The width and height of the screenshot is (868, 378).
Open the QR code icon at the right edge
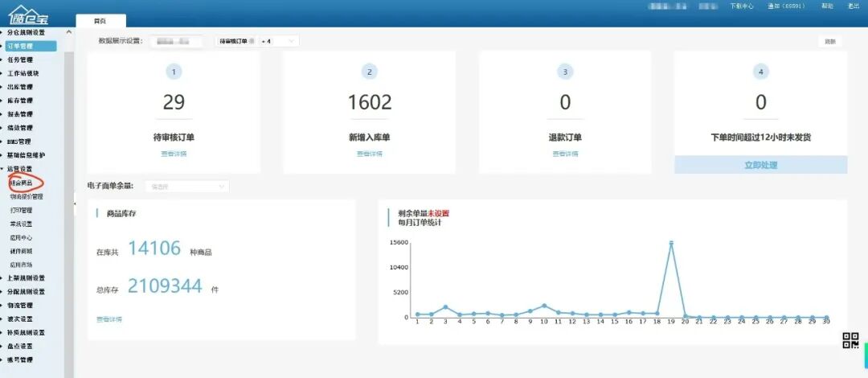coord(850,340)
